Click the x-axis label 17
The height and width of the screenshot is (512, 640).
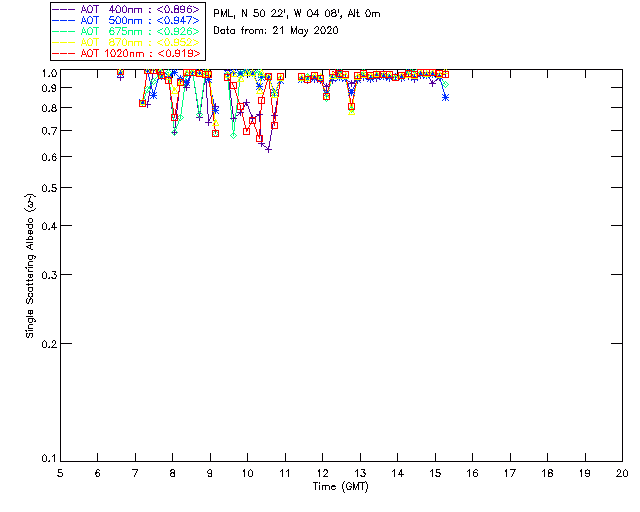click(x=510, y=473)
